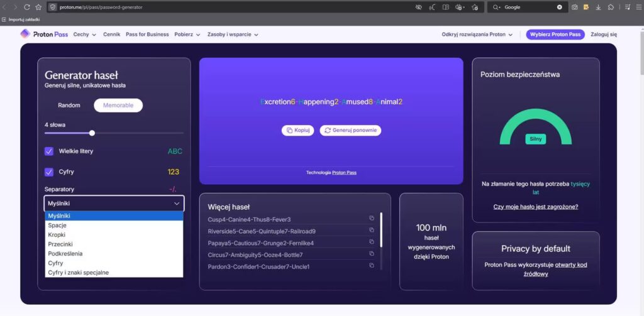Click the yellow note icon in browser toolbar
The image size is (644, 316).
[587, 7]
